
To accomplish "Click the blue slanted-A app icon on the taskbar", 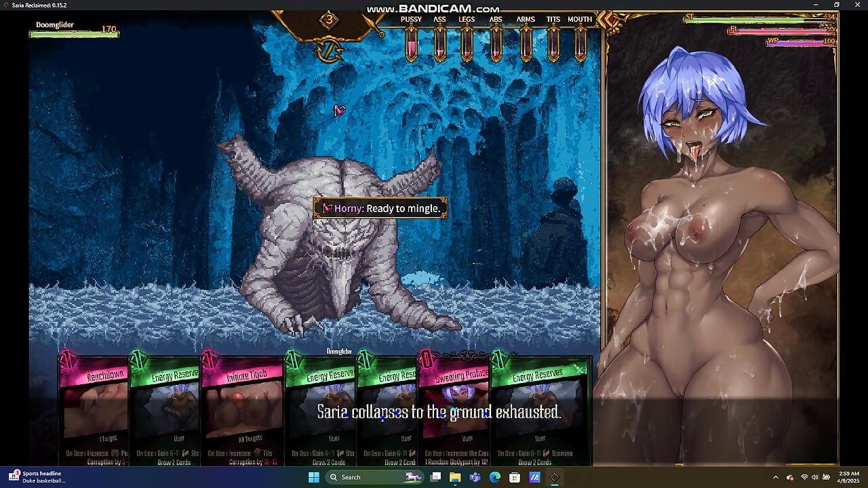I will click(534, 477).
